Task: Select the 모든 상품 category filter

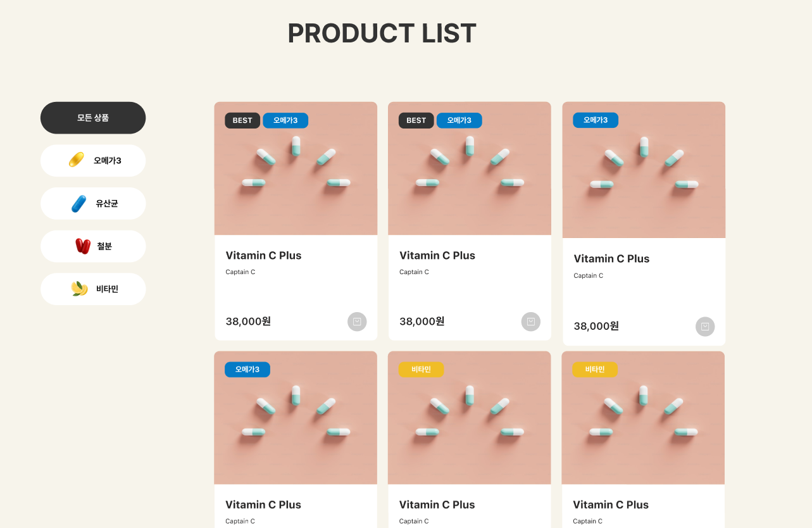Action: pos(93,118)
